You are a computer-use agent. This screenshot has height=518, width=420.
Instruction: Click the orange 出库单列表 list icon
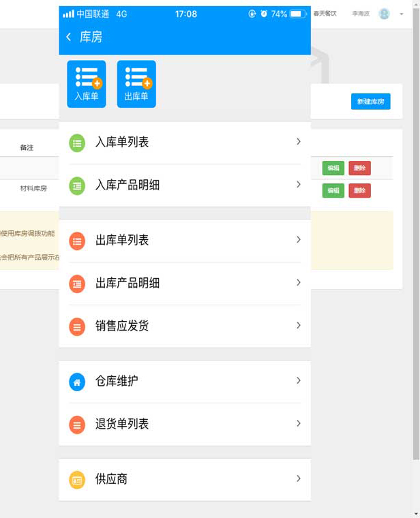click(77, 241)
